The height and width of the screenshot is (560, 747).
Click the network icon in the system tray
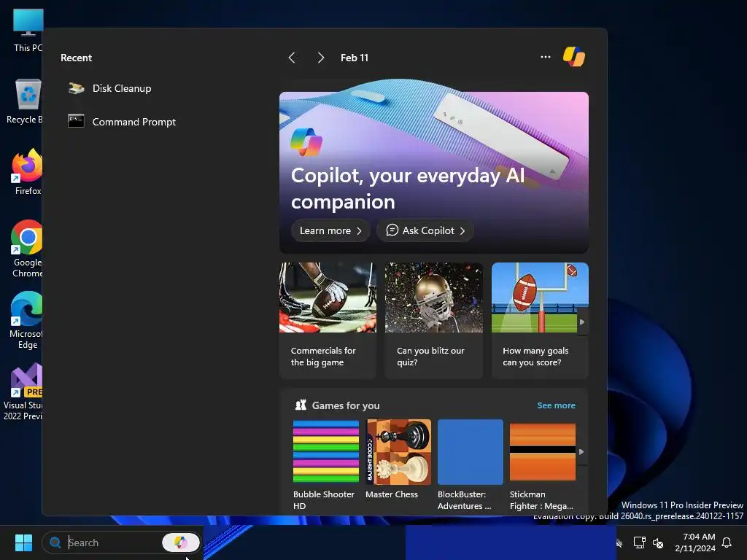tap(639, 542)
